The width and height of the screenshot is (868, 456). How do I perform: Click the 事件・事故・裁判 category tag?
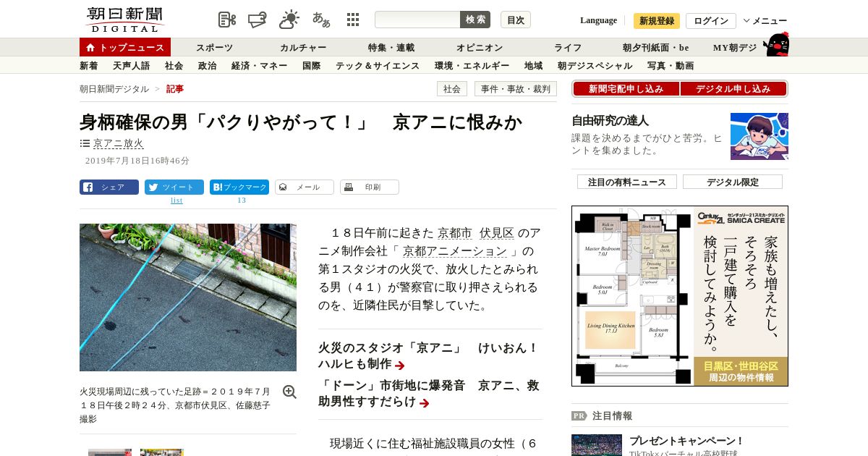coord(516,88)
